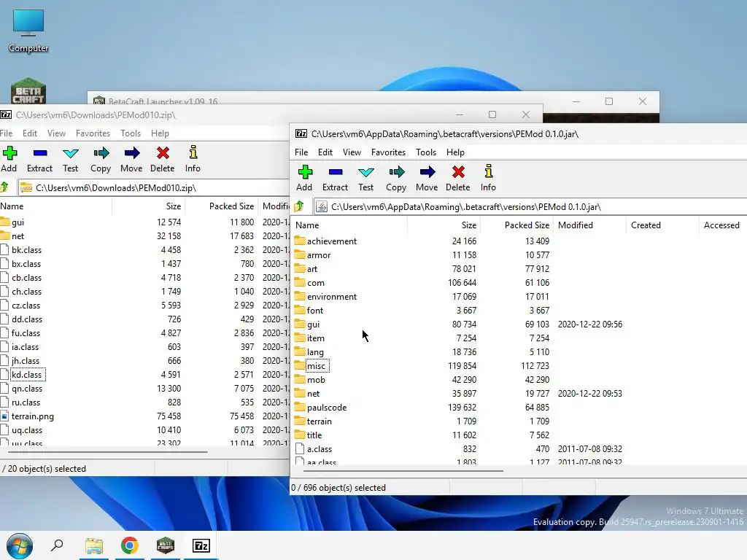The image size is (747, 560).
Task: Click Move icon in PEMod010.zip window
Action: click(x=132, y=153)
